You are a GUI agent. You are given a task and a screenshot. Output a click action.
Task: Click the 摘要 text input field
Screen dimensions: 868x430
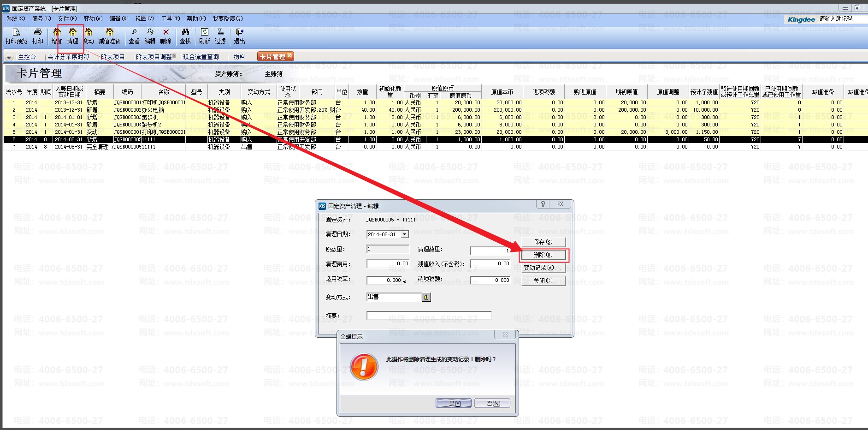click(x=429, y=316)
